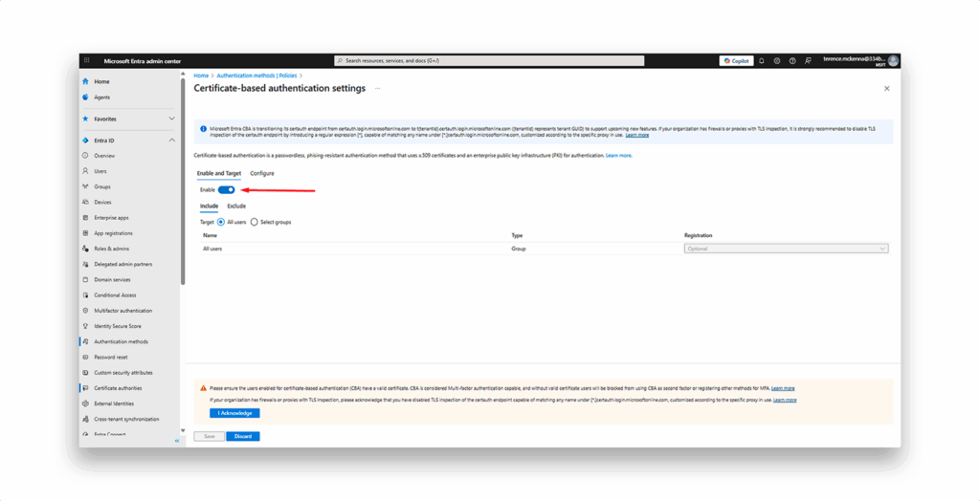Click the Domain services icon
This screenshot has height=501, width=980.
pyautogui.click(x=85, y=280)
